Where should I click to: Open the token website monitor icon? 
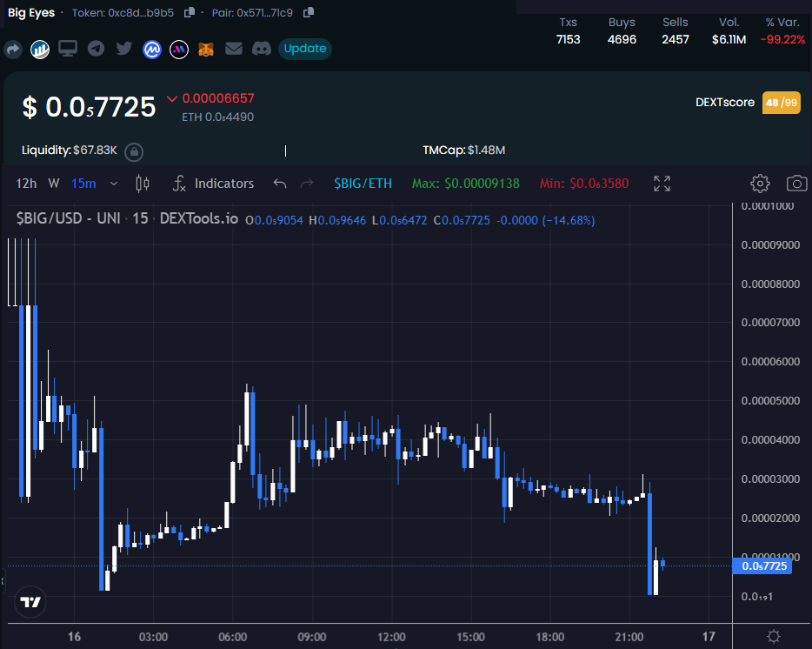(68, 49)
